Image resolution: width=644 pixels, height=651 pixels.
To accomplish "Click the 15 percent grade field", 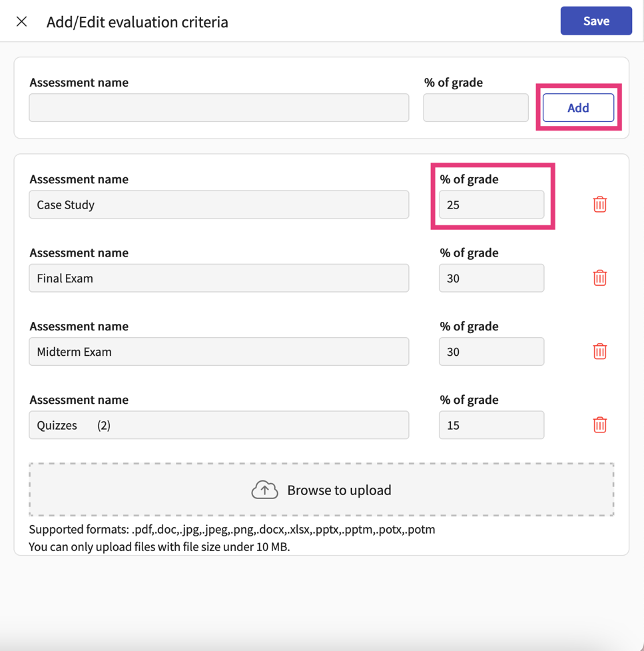I will point(491,424).
